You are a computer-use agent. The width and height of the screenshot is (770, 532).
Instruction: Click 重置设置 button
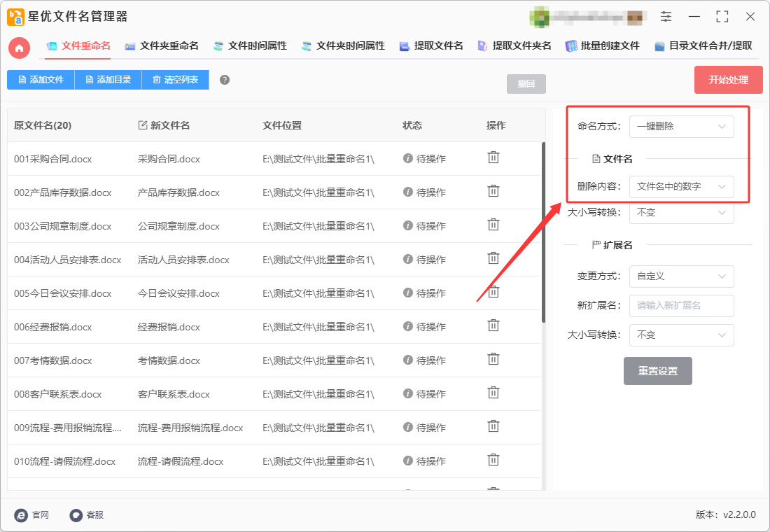(657, 371)
